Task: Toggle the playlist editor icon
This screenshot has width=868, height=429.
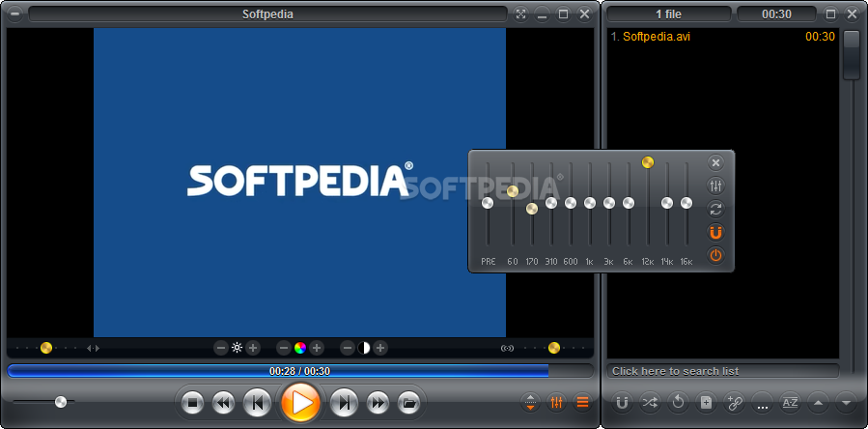Action: coord(582,402)
